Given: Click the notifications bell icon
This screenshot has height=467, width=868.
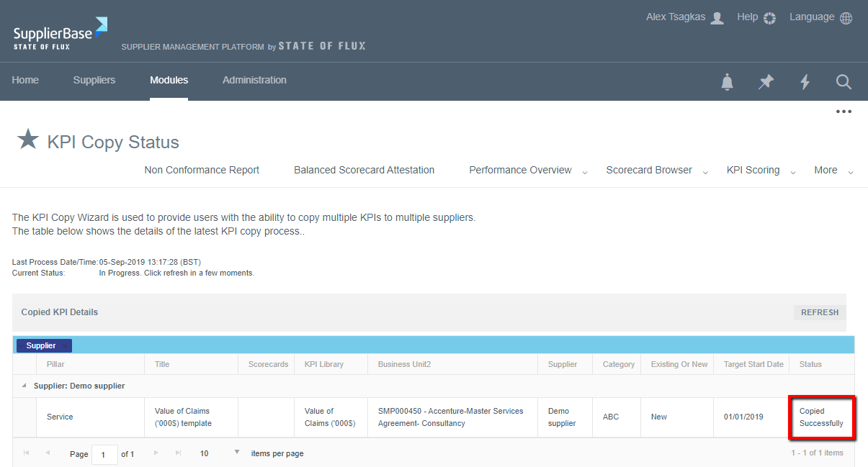Looking at the screenshot, I should click(x=727, y=82).
